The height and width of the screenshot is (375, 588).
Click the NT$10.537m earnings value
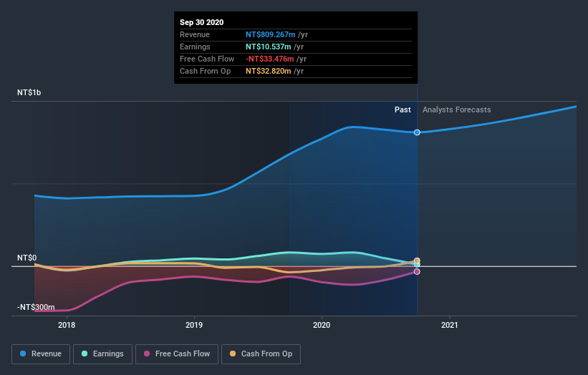tap(268, 47)
